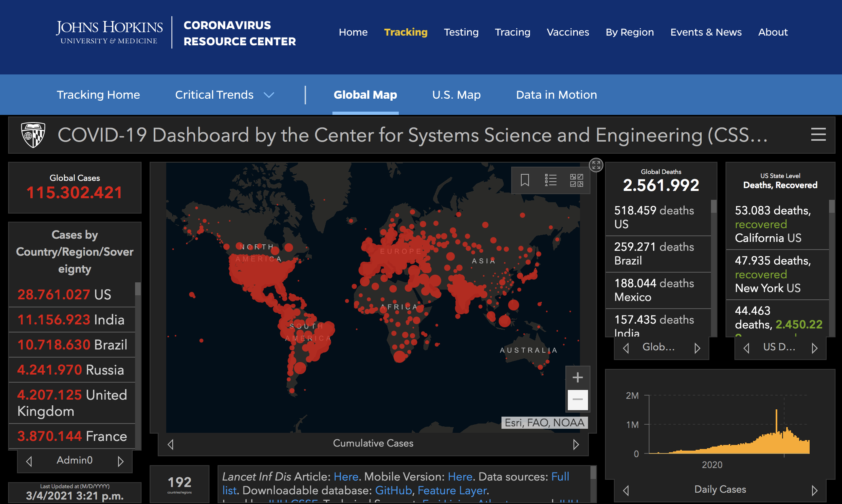The image size is (842, 504).
Task: Show next chart after Daily Cases
Action: tap(814, 490)
